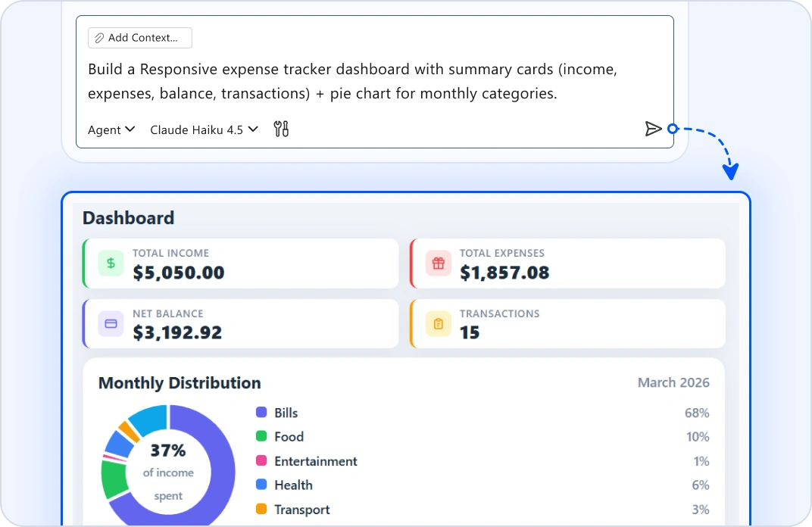Select the $5,050.00 total income value
Image resolution: width=812 pixels, height=527 pixels.
point(179,273)
